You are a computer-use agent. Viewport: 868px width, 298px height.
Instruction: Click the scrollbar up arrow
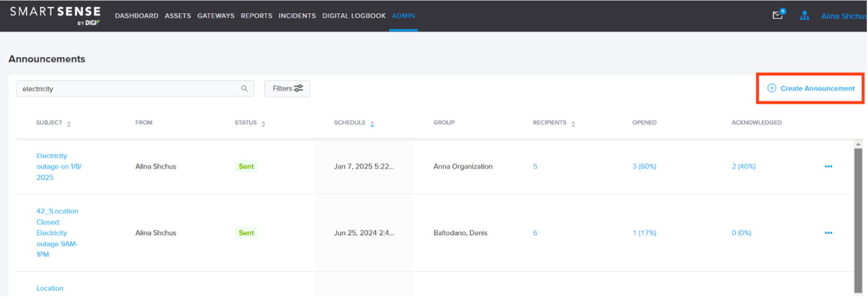click(x=858, y=144)
